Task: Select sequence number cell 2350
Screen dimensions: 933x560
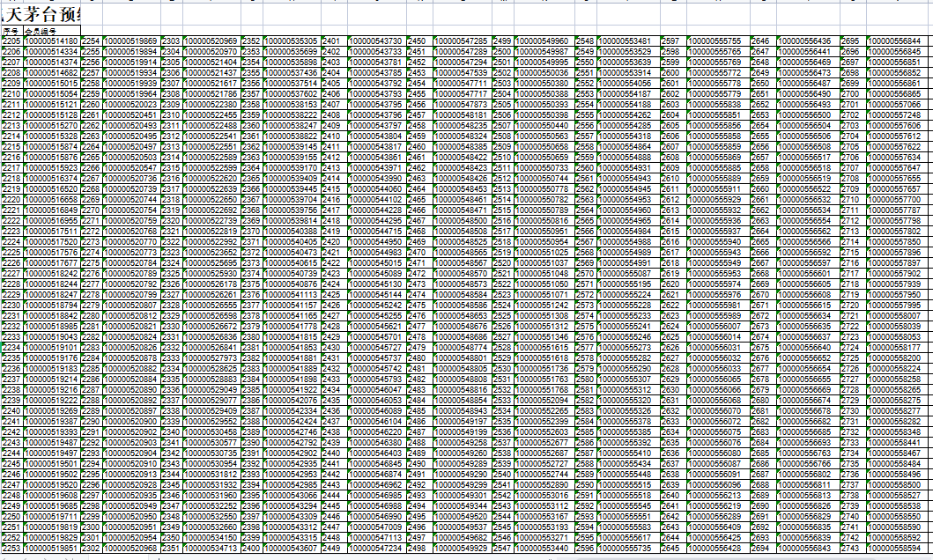Action: click(172, 537)
